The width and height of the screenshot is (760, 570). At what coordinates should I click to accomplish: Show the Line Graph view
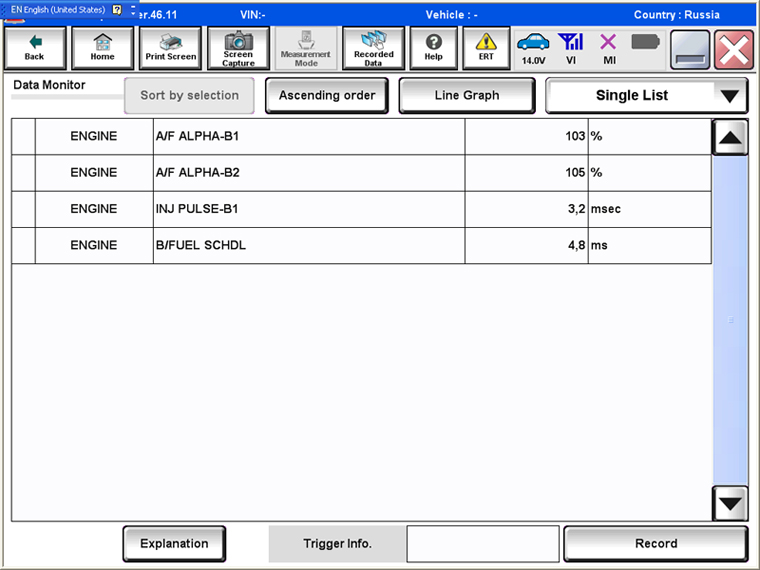click(x=467, y=95)
